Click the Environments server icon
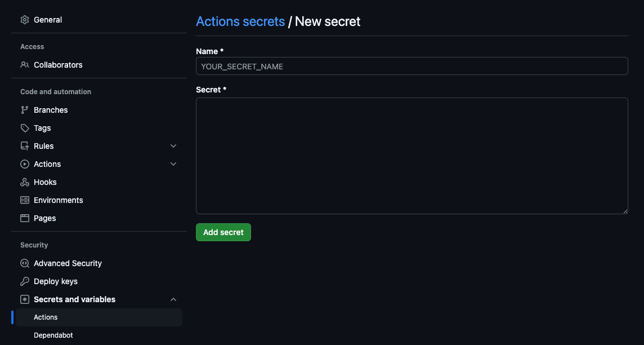The width and height of the screenshot is (644, 345). [25, 200]
